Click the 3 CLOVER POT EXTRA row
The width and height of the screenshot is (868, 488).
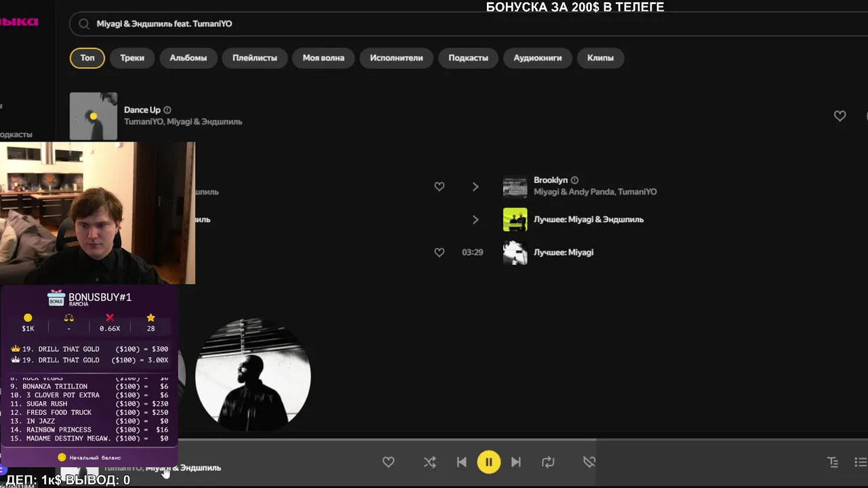(89, 395)
